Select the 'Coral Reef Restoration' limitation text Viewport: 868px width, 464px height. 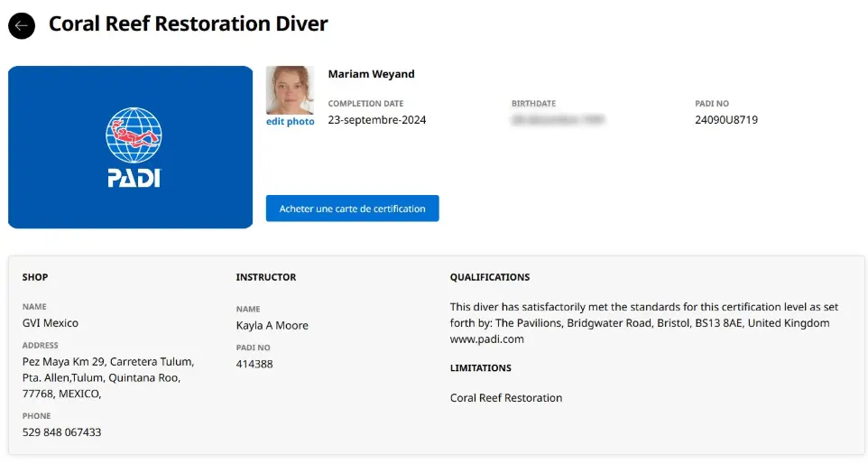coord(505,398)
